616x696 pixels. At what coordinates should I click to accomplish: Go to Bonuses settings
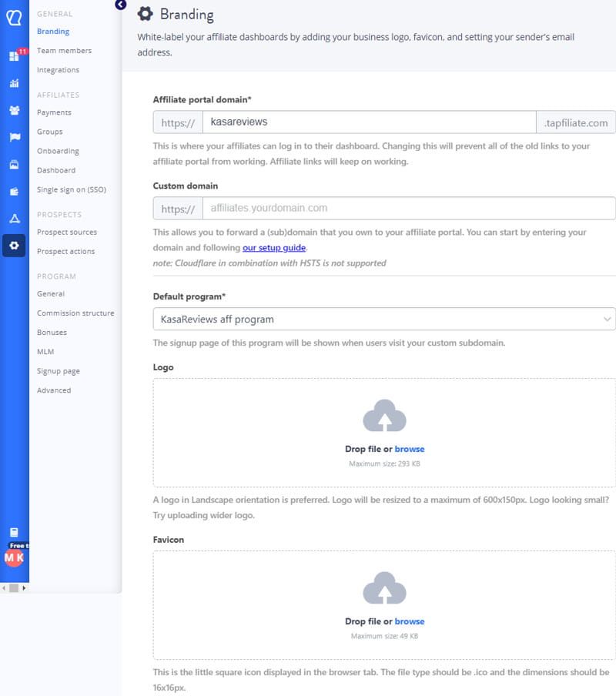[52, 333]
